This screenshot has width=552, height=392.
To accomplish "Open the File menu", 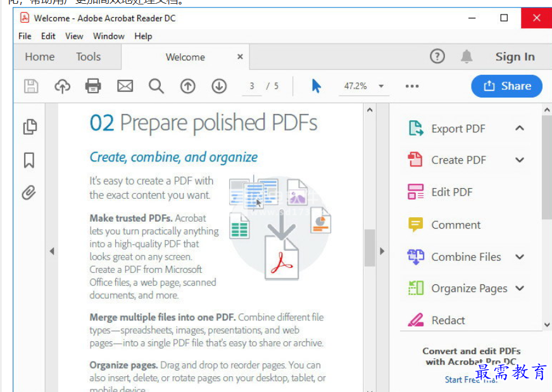I will pos(25,36).
